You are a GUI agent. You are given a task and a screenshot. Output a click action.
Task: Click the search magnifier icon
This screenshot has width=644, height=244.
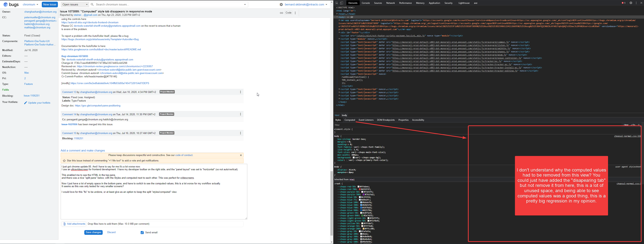[92, 5]
